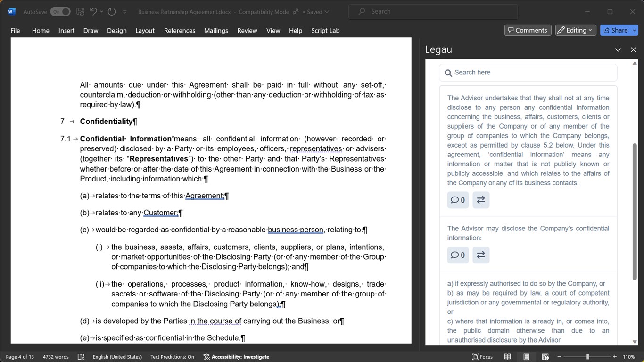Switch to the View ribbon tab
The image size is (644, 362).
tap(273, 30)
